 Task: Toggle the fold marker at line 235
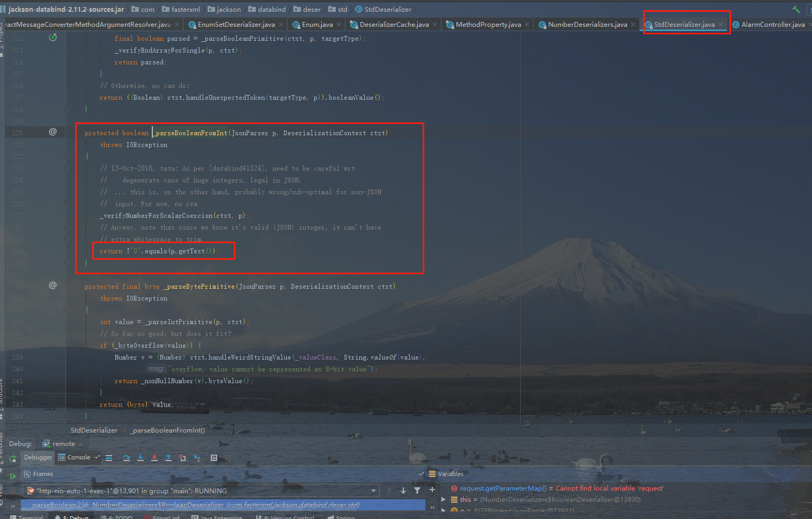coord(66,310)
